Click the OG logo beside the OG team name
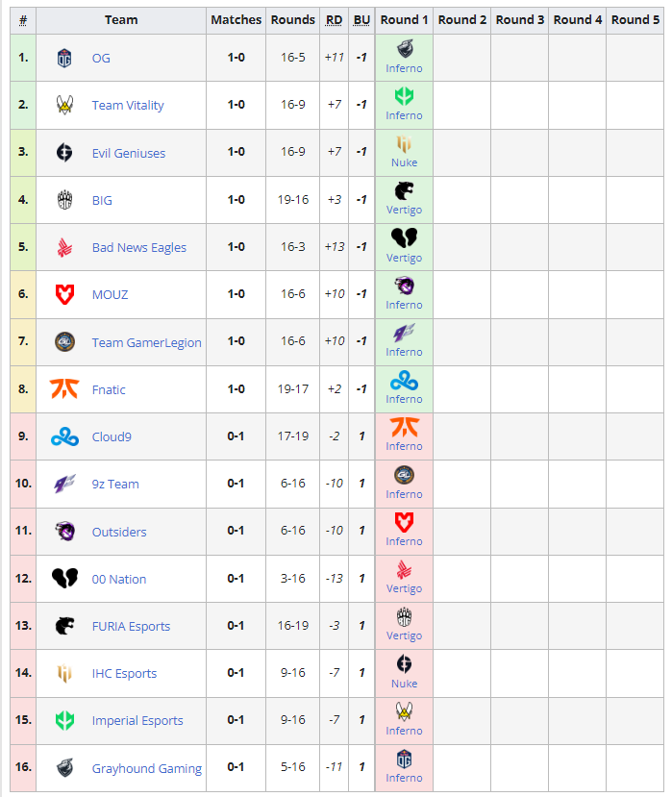 [x=65, y=58]
